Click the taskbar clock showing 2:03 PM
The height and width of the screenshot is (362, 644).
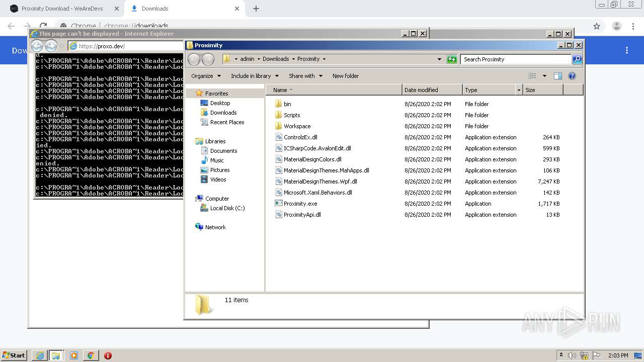618,355
